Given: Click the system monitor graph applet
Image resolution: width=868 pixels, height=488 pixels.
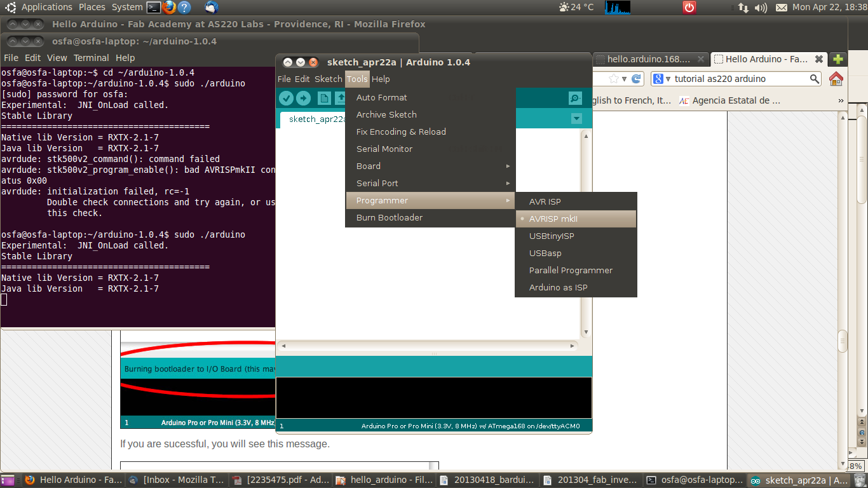Looking at the screenshot, I should (618, 7).
